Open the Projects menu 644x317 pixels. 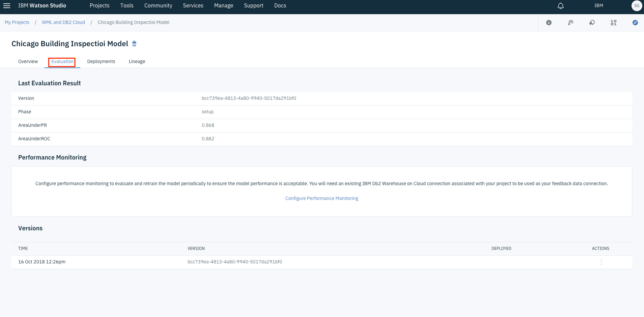[100, 6]
